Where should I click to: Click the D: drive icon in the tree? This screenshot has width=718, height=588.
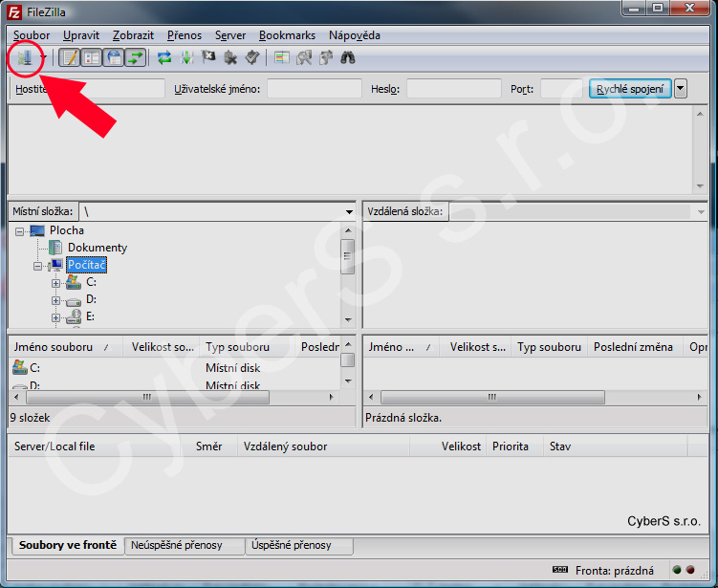tap(74, 301)
